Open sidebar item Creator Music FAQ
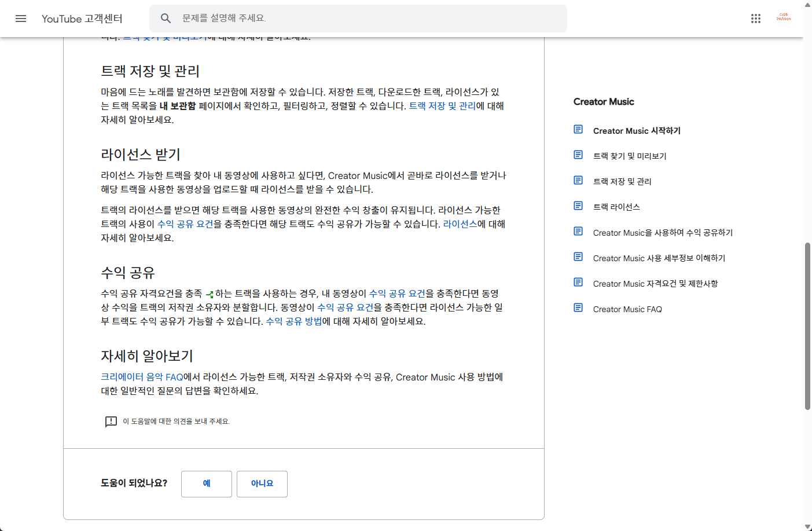 click(x=627, y=309)
